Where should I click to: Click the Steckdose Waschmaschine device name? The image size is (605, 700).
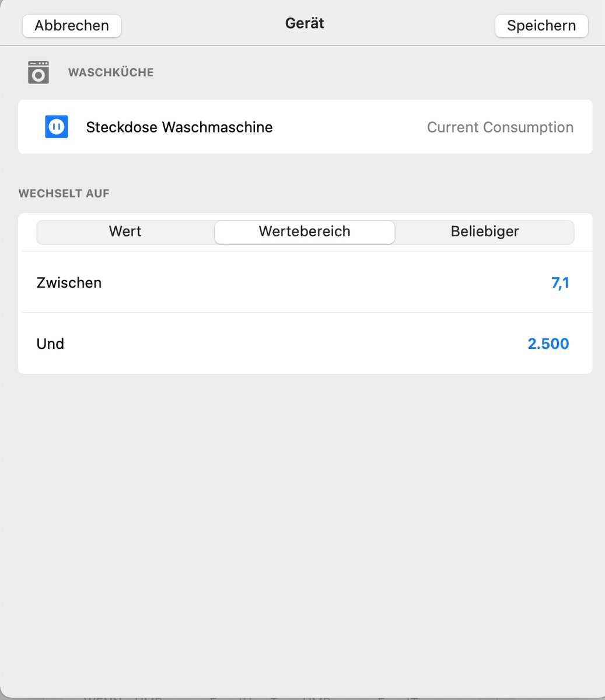[179, 127]
